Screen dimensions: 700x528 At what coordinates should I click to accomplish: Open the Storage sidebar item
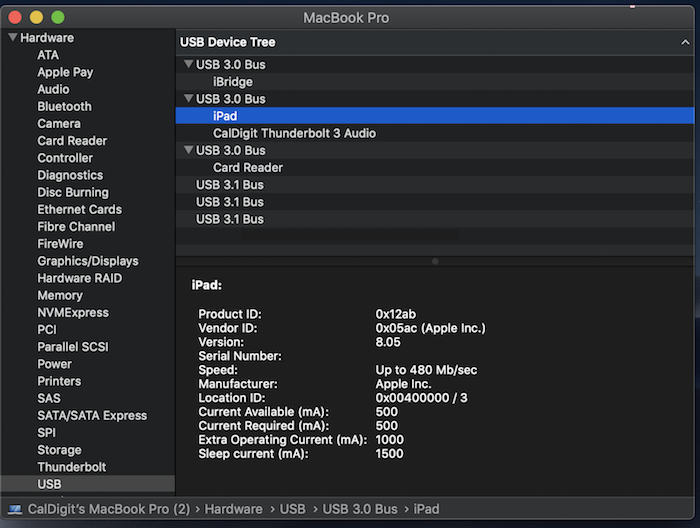(x=59, y=450)
